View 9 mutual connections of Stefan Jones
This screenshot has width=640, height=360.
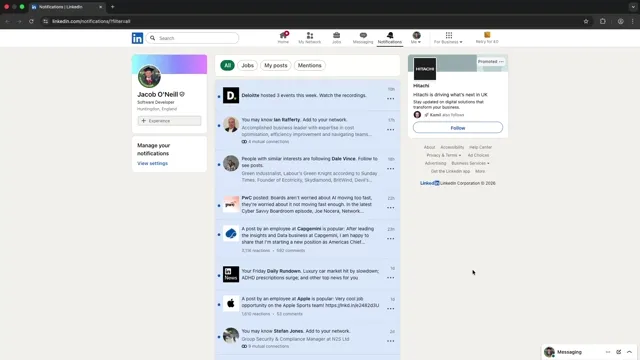[265, 347]
